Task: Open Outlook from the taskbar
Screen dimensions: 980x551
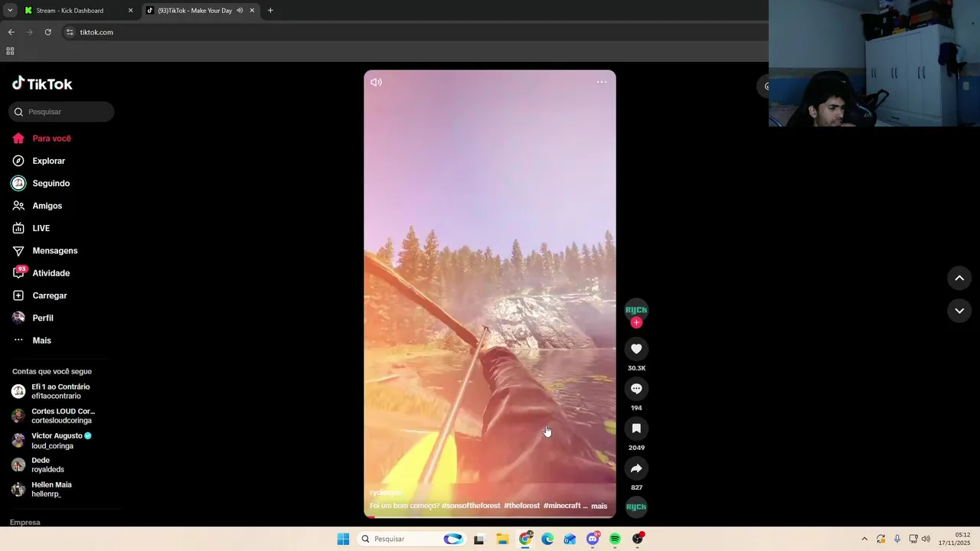Action: [570, 539]
